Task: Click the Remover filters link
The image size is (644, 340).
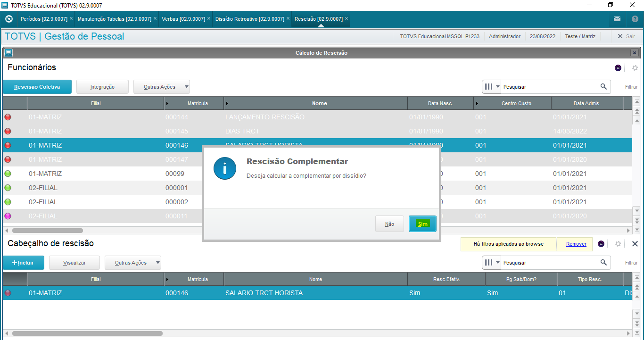Action: [x=576, y=244]
